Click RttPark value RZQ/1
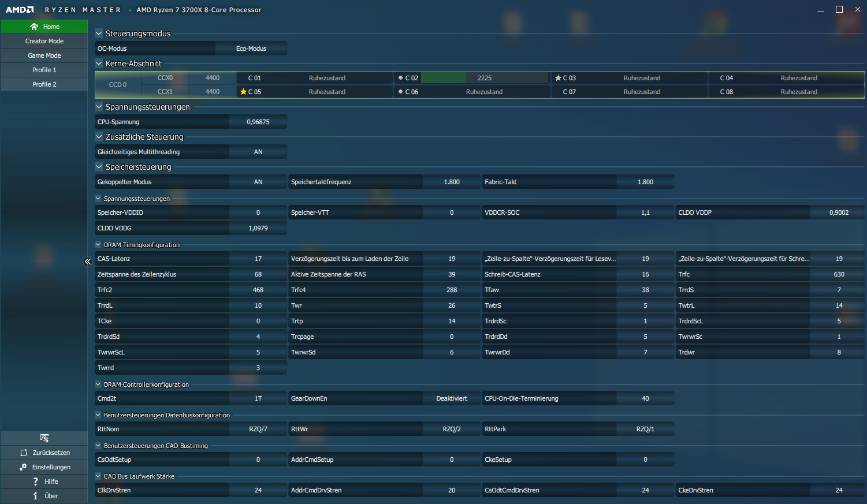867x504 pixels. (645, 429)
